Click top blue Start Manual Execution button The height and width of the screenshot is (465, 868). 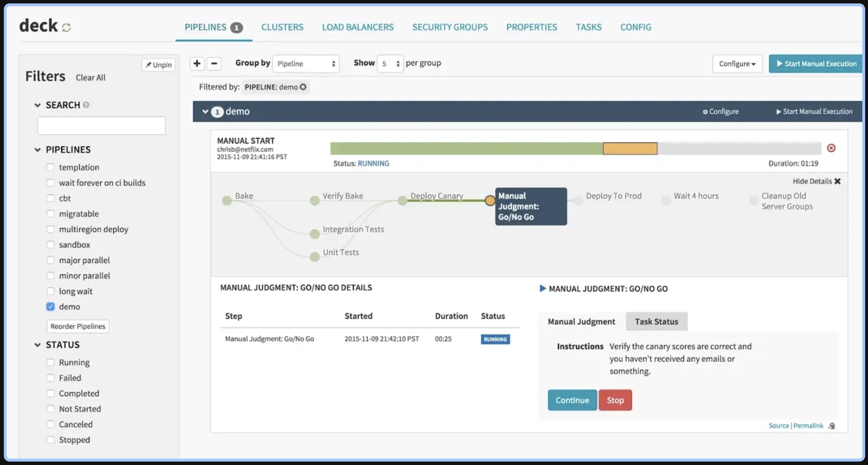(816, 64)
